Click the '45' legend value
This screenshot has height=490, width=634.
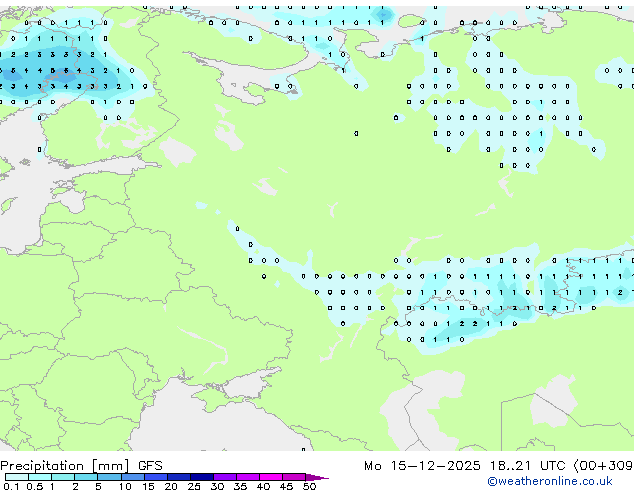coord(287,486)
